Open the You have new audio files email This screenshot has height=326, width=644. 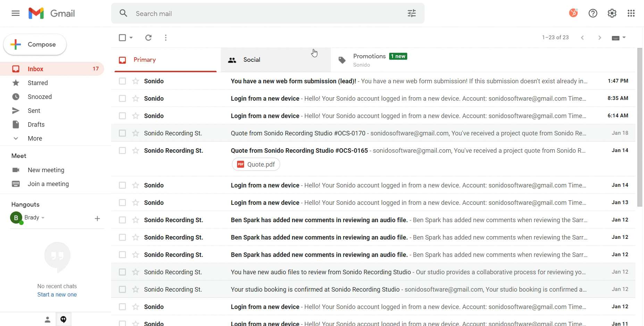point(373,272)
